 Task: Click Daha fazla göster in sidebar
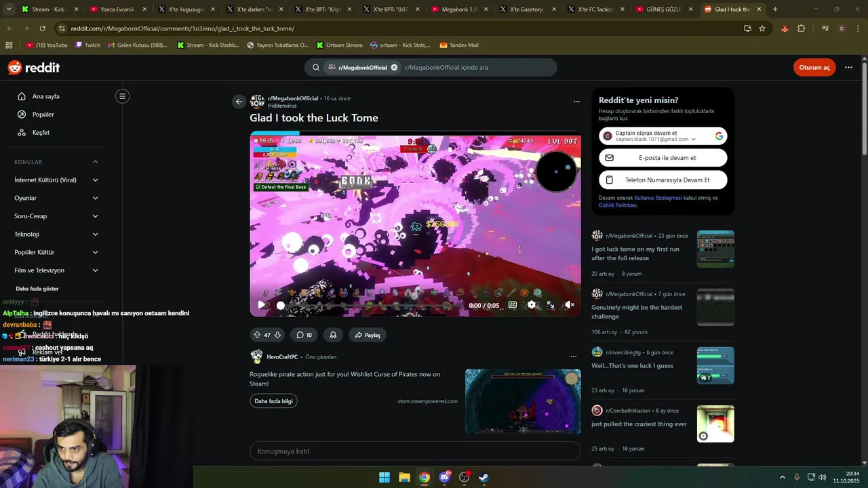tap(37, 289)
